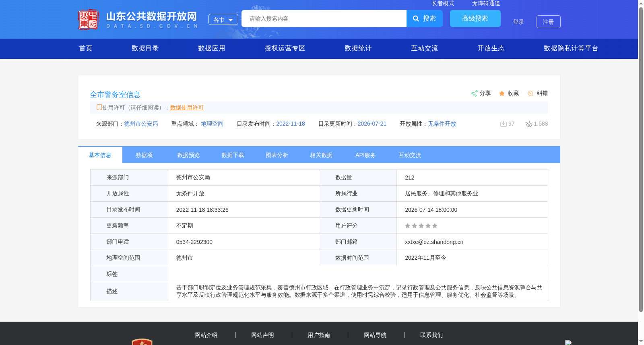Click the 212 data volume value

[409, 178]
